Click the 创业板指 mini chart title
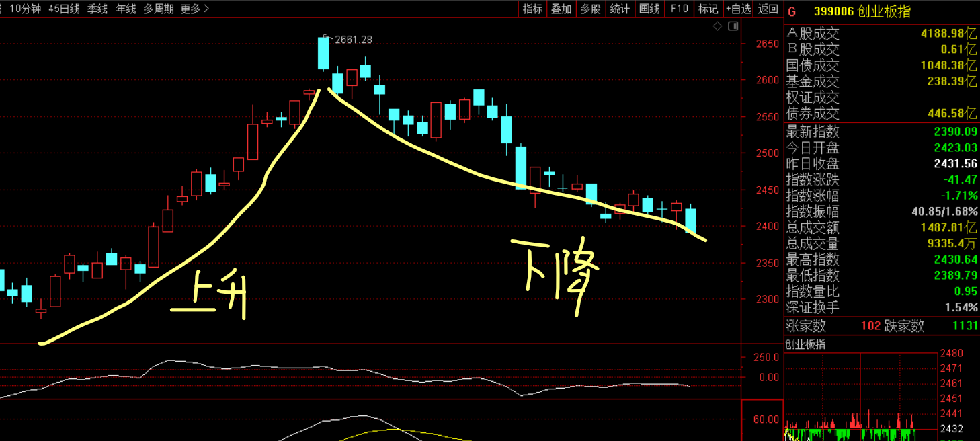 (x=805, y=344)
